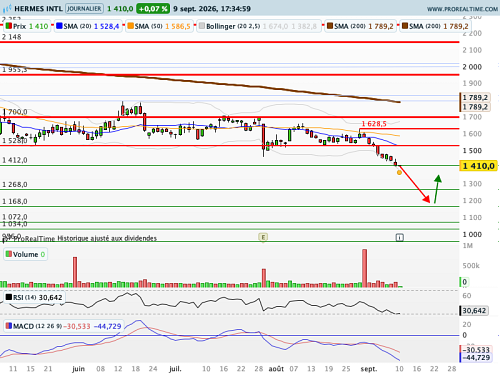Select the 1 168,0 support line label
This screenshot has width=500, height=375.
click(x=15, y=201)
